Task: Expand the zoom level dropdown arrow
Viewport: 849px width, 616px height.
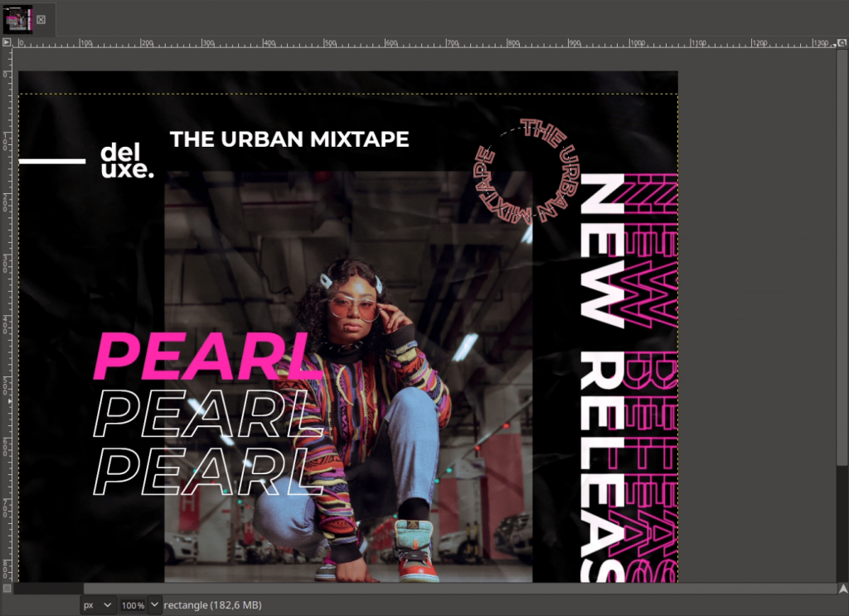Action: pos(154,604)
